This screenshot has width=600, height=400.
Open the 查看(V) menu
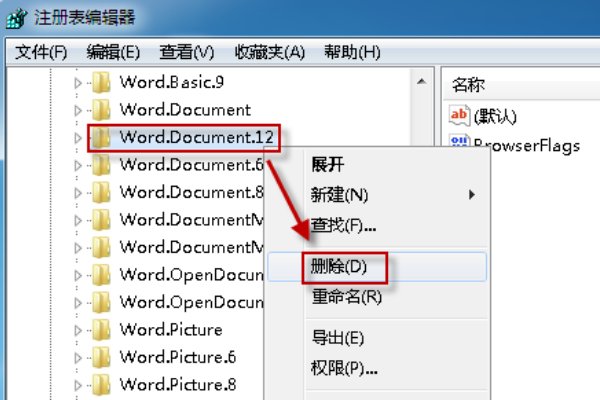(187, 52)
